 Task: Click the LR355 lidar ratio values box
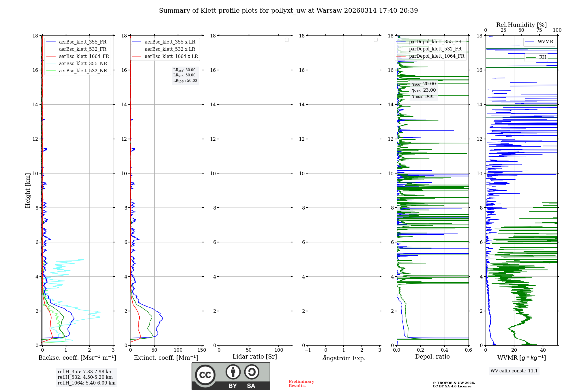point(185,76)
